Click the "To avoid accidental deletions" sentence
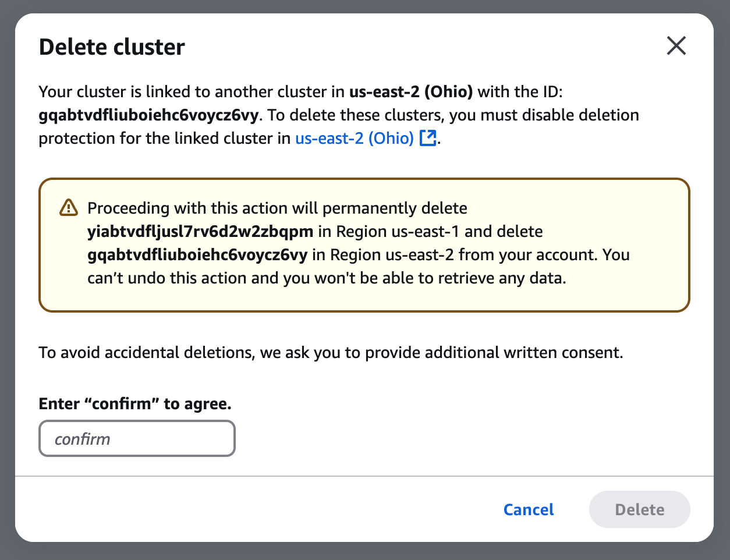This screenshot has width=730, height=560. (x=331, y=353)
